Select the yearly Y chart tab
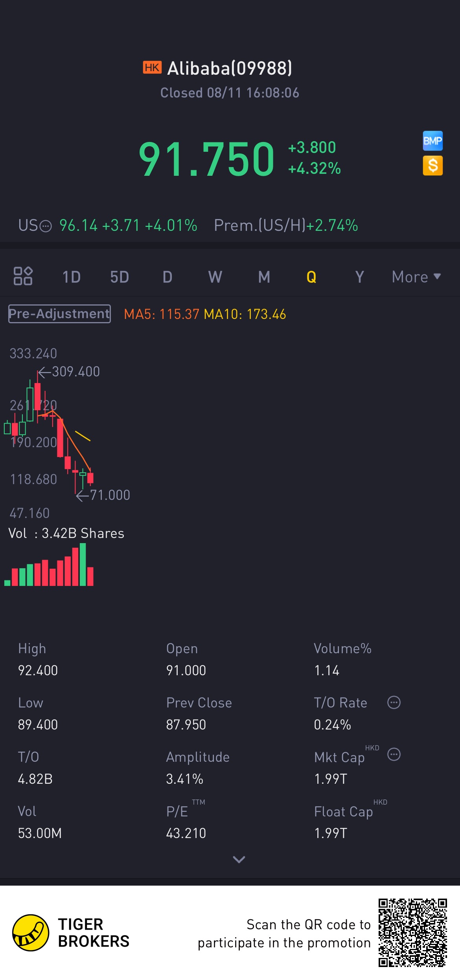 pyautogui.click(x=359, y=277)
